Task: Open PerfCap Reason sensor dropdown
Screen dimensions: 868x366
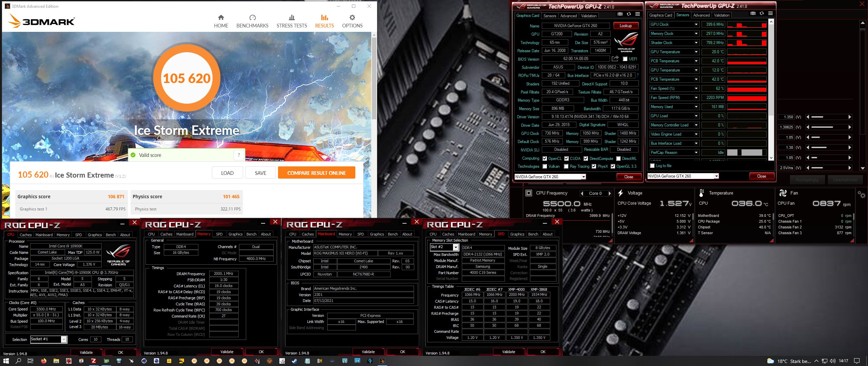Action: 696,152
